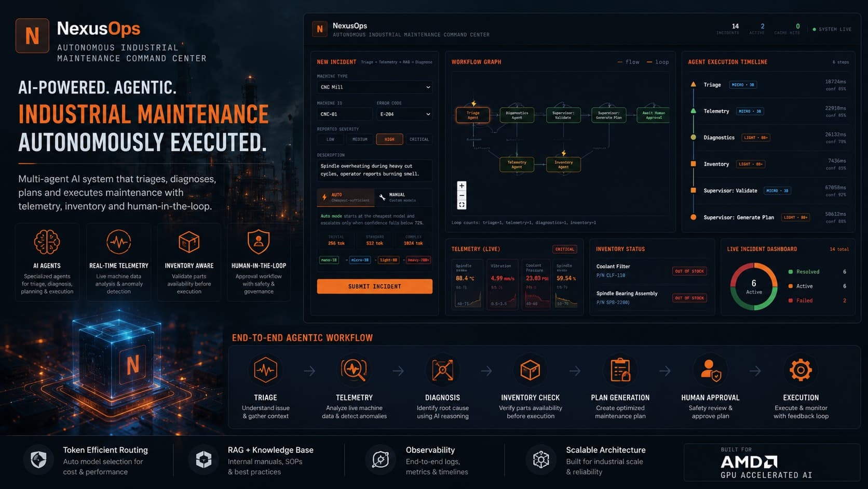The width and height of the screenshot is (868, 489).
Task: Click the Real-Time Telemetry pulse icon
Action: (118, 242)
